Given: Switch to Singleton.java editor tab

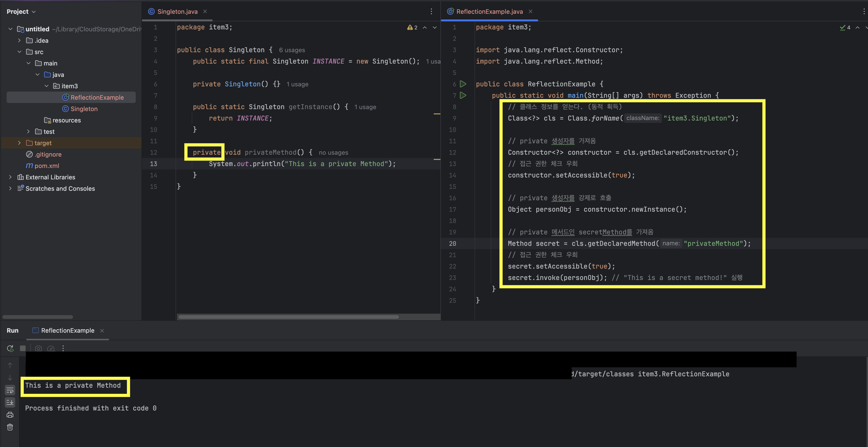Looking at the screenshot, I should 177,11.
